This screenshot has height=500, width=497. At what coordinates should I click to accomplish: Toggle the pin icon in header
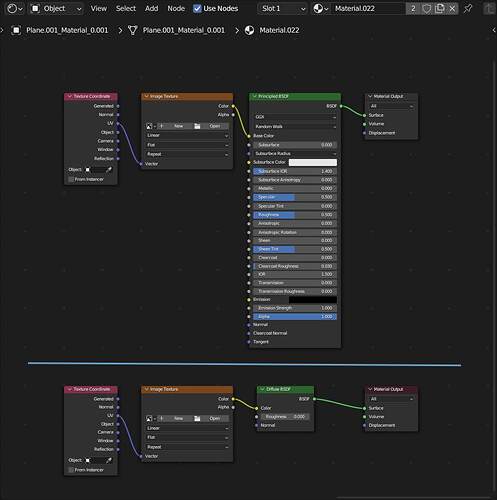click(468, 9)
